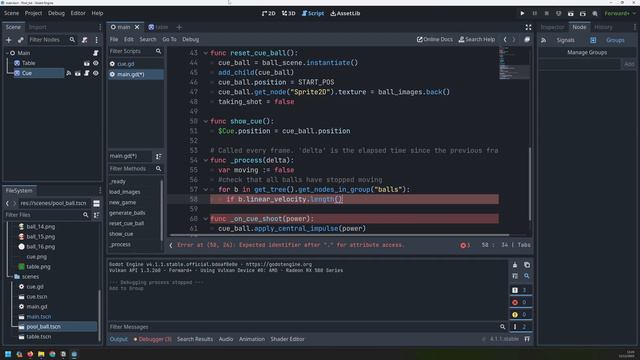Jump to reset_cue_ball method
The image size is (640, 360).
[127, 223]
